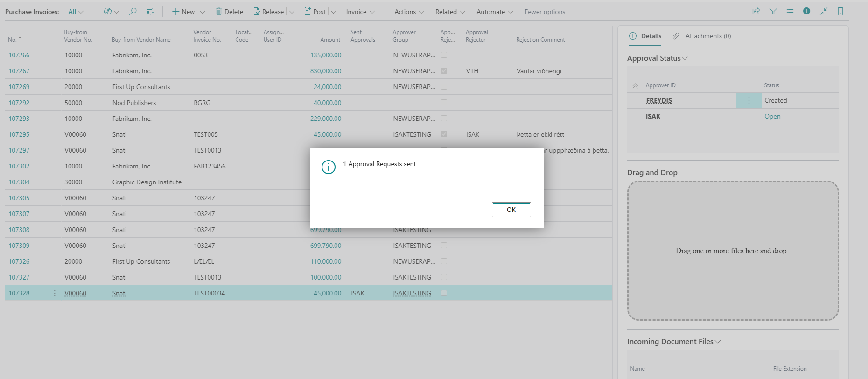
Task: Open the list view layout icon
Action: [x=790, y=11]
